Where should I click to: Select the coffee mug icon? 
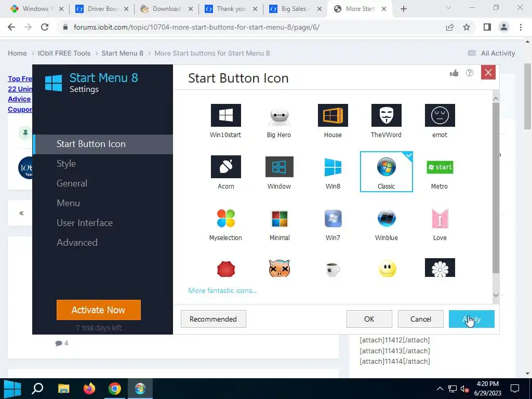(332, 270)
